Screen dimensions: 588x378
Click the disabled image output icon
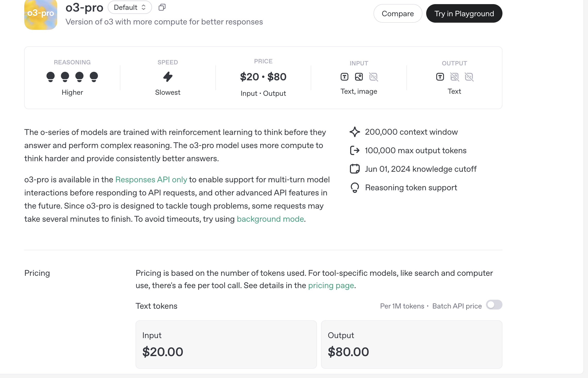point(455,77)
